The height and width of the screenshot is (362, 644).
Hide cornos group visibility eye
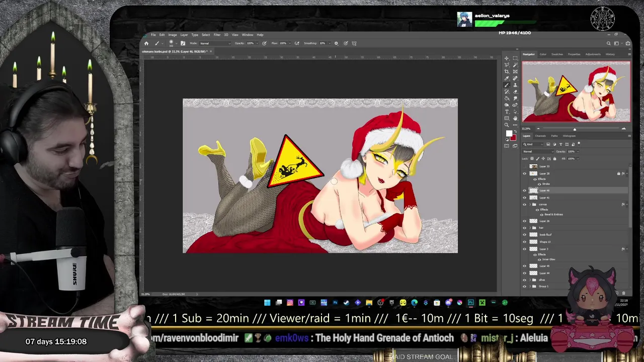pos(524,205)
